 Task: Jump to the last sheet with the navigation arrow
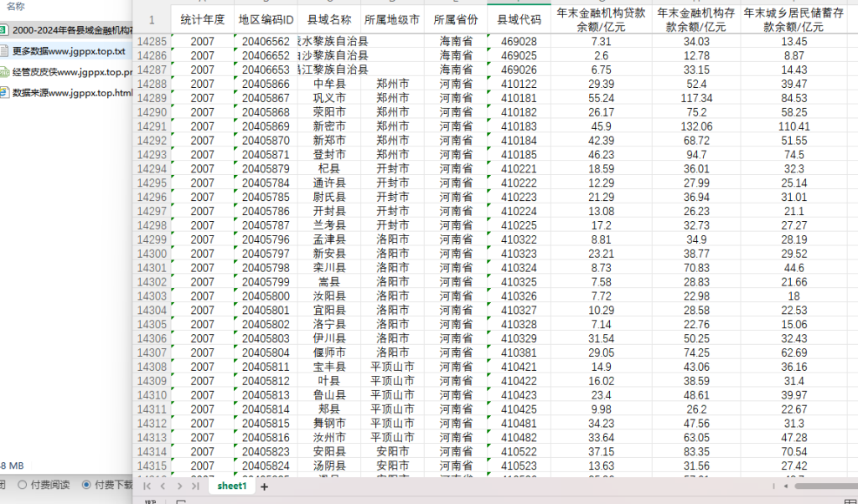tap(195, 486)
